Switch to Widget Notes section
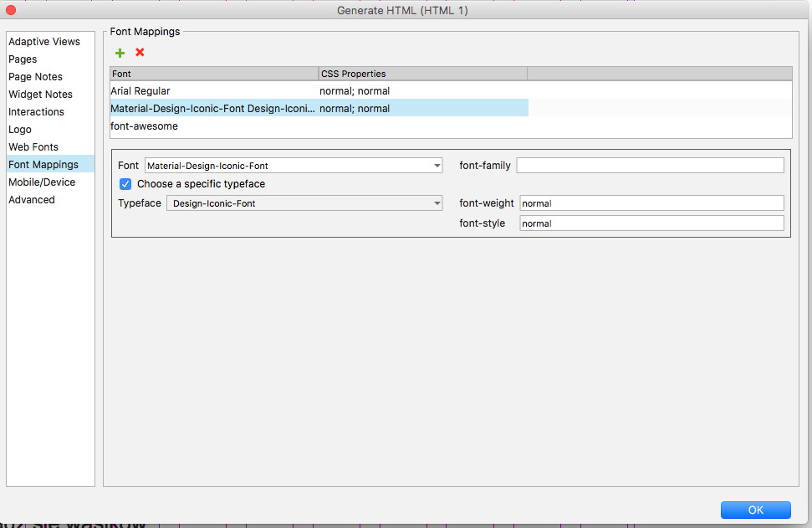The image size is (812, 528). (x=40, y=95)
